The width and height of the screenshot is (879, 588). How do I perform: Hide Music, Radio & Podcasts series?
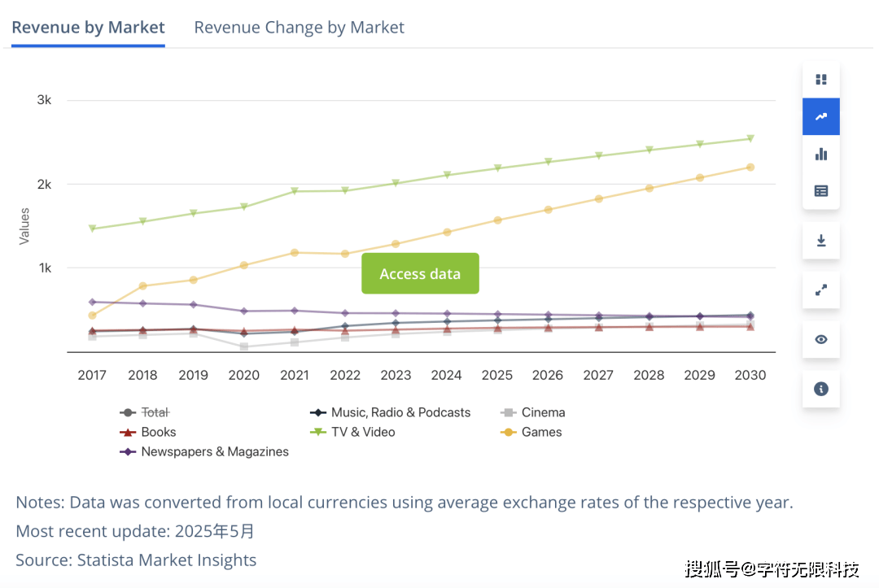click(400, 412)
